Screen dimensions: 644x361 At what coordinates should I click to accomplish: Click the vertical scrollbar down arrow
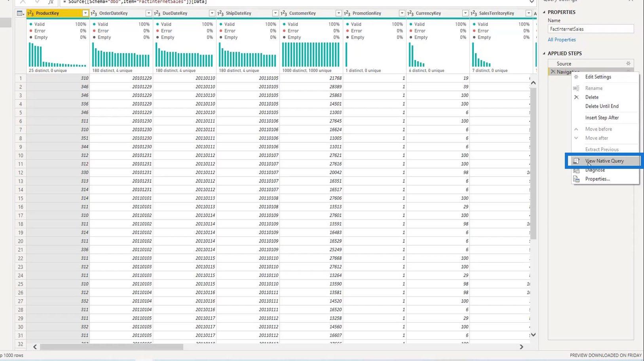(x=533, y=335)
